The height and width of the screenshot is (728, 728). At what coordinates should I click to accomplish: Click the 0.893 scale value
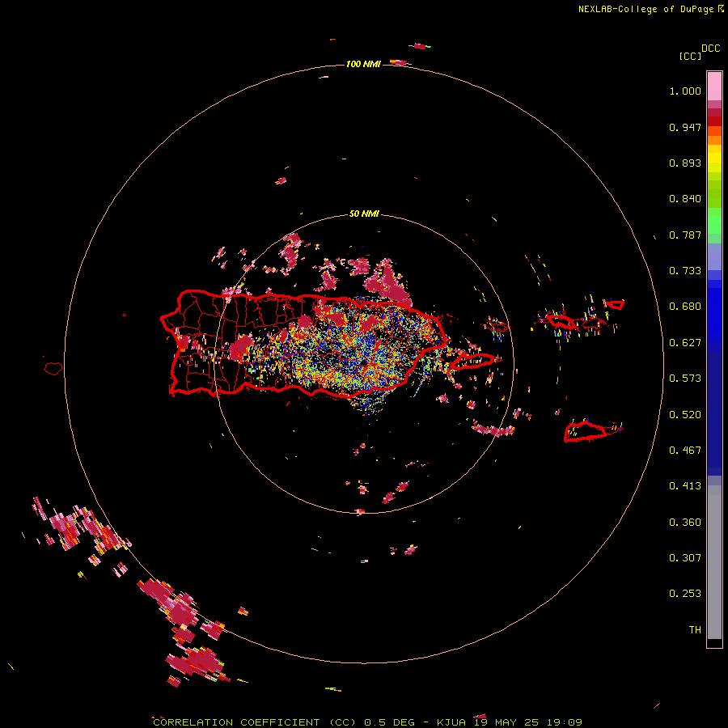click(685, 163)
